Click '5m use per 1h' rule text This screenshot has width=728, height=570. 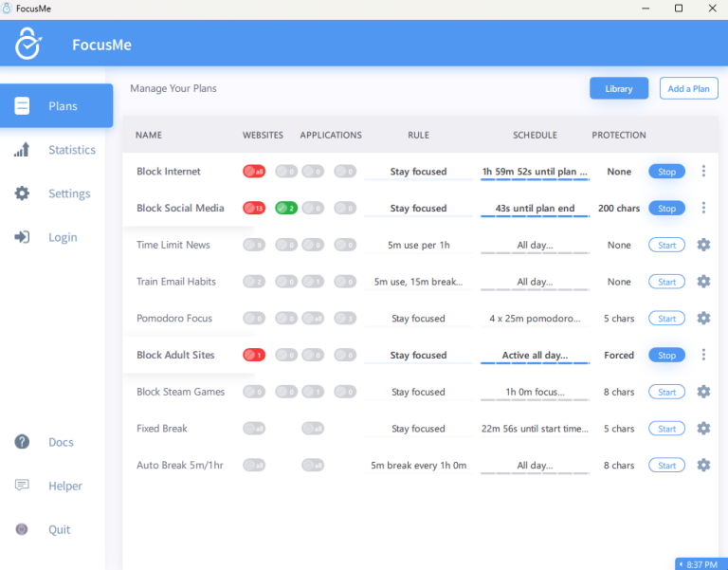[x=418, y=245]
